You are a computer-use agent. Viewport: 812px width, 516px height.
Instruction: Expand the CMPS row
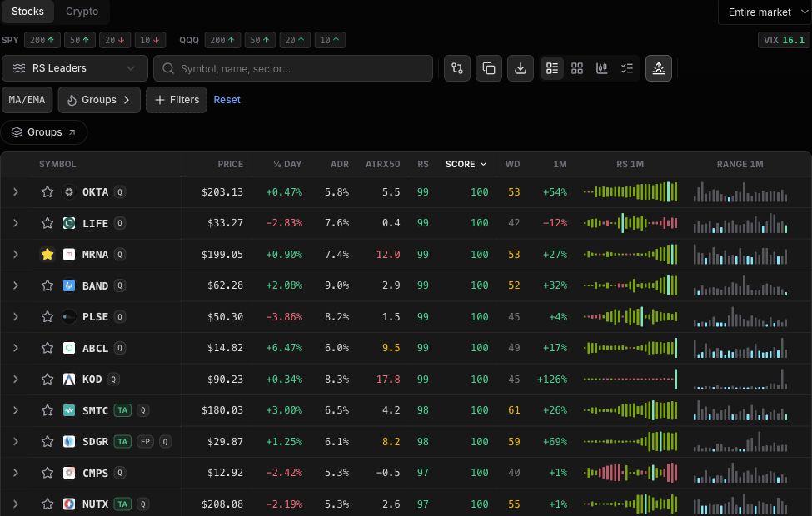(16, 473)
